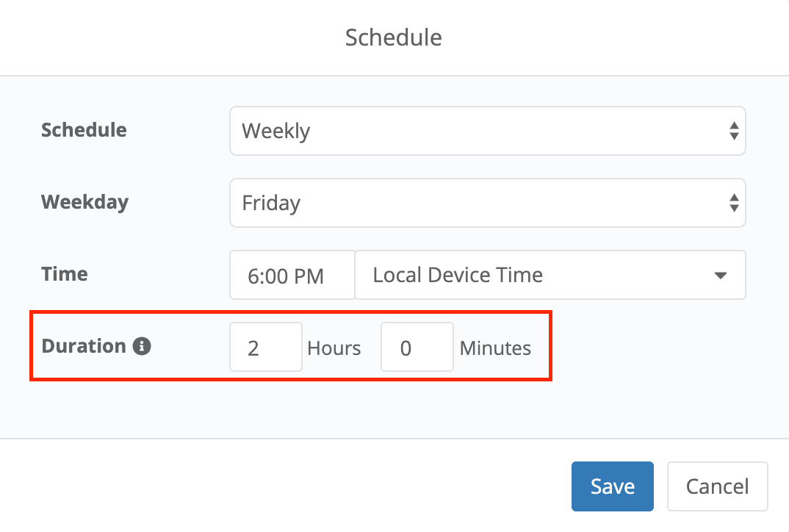Click the Duration field label
The image size is (789, 532).
84,346
